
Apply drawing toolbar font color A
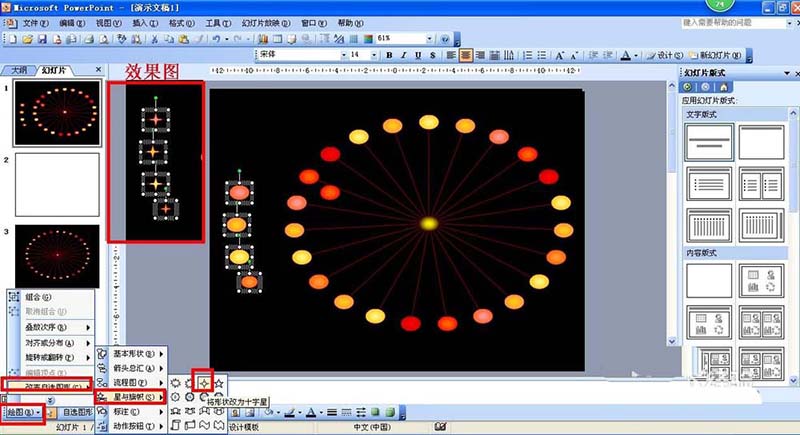coord(312,412)
